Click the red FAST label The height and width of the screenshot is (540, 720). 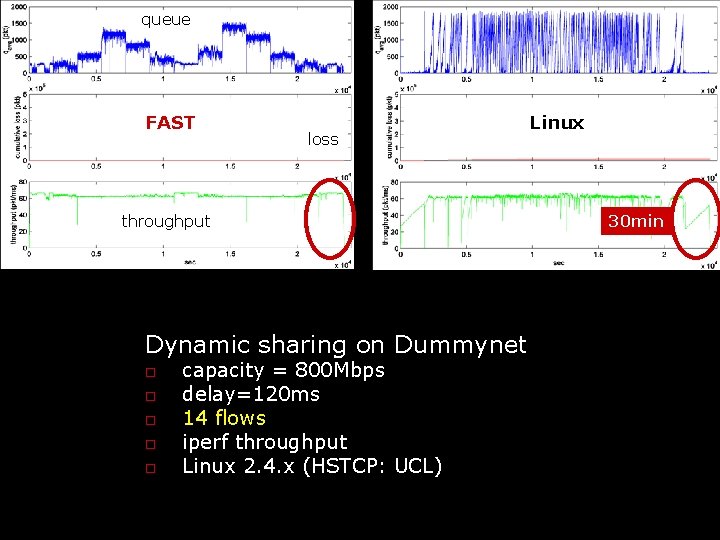pyautogui.click(x=170, y=123)
